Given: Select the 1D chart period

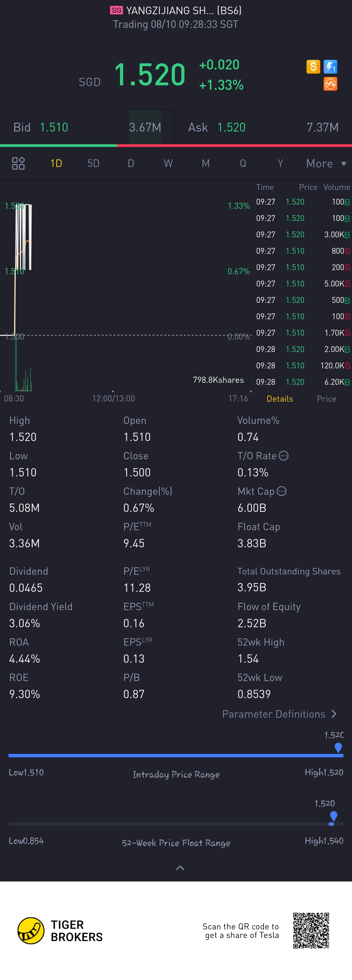Looking at the screenshot, I should pyautogui.click(x=56, y=164).
